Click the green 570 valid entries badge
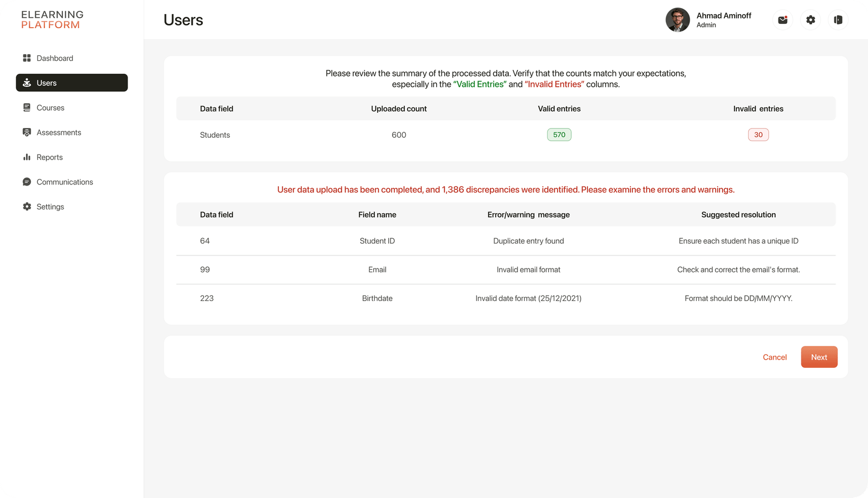Image resolution: width=868 pixels, height=498 pixels. (x=559, y=135)
